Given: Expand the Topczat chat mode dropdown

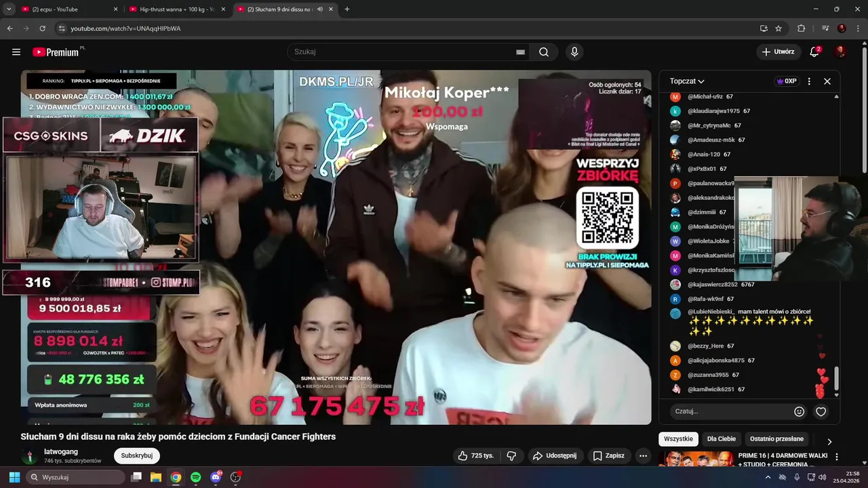Looking at the screenshot, I should (687, 81).
